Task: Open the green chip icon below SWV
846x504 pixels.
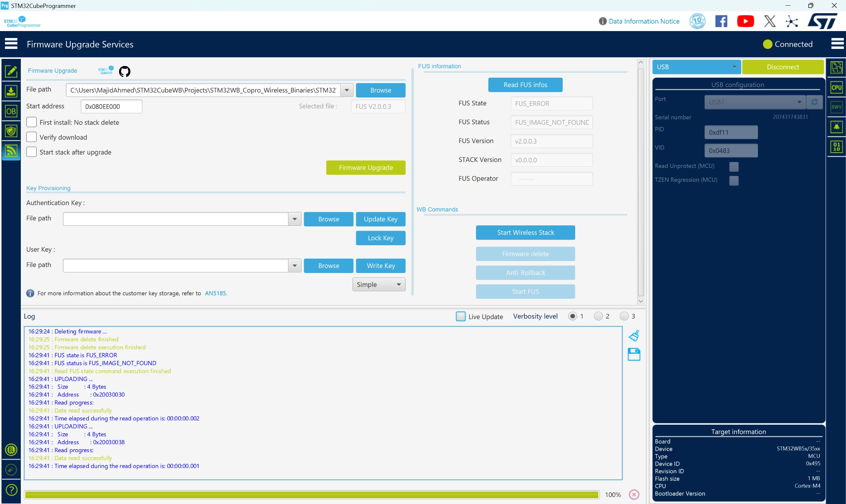Action: pos(836,127)
